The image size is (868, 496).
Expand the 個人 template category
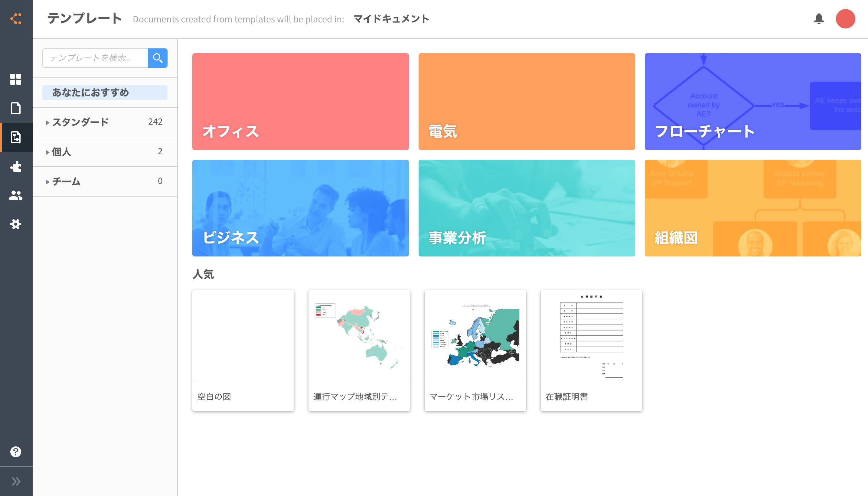click(61, 152)
